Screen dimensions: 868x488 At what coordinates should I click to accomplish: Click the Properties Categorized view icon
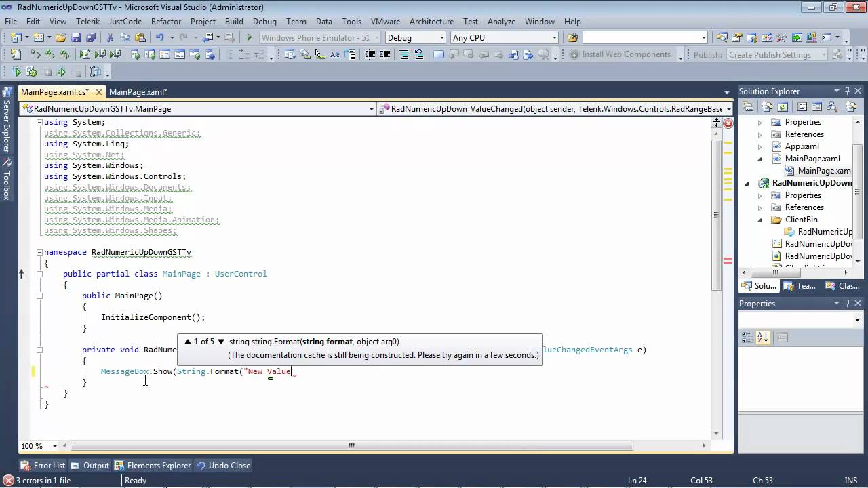point(748,337)
